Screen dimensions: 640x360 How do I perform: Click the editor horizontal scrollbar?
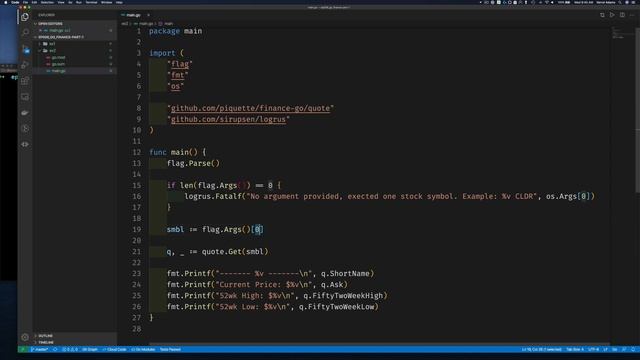pos(380,344)
